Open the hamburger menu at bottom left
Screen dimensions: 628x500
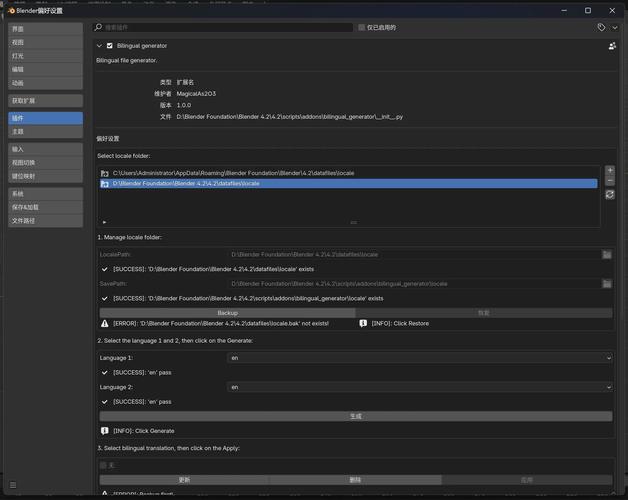click(13, 485)
